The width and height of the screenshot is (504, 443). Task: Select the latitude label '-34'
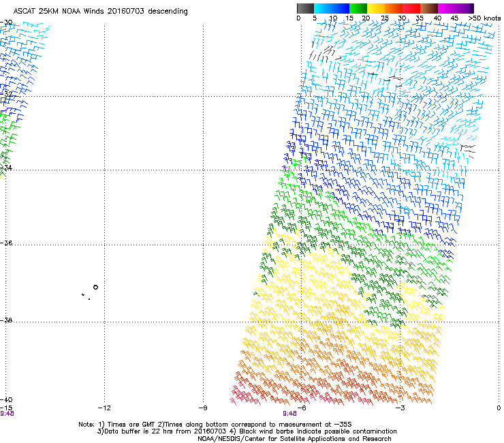pyautogui.click(x=6, y=168)
